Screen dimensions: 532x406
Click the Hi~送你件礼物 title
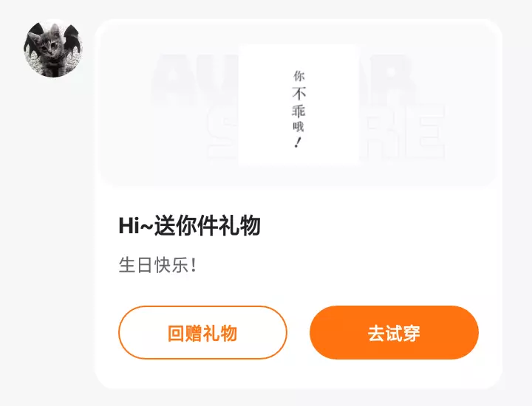[189, 225]
